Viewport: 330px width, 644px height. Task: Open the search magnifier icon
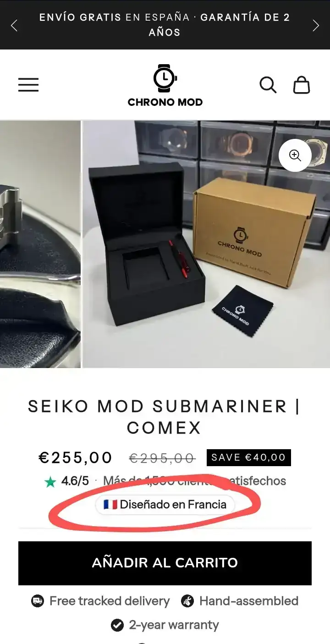click(268, 85)
